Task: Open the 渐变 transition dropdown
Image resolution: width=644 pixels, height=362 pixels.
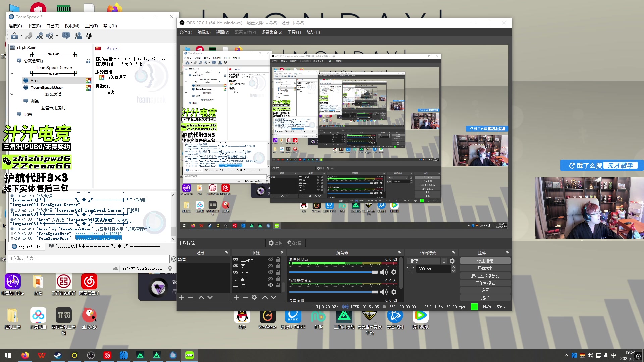Action: click(427, 261)
